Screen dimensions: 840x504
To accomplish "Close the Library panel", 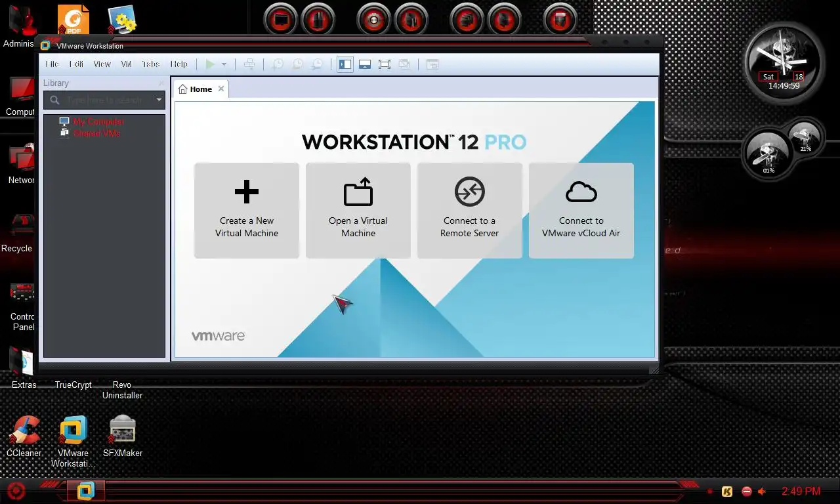I will (x=161, y=83).
